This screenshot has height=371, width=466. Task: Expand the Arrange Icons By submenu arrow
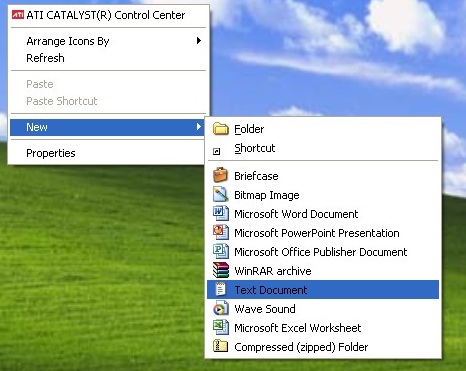(x=199, y=41)
